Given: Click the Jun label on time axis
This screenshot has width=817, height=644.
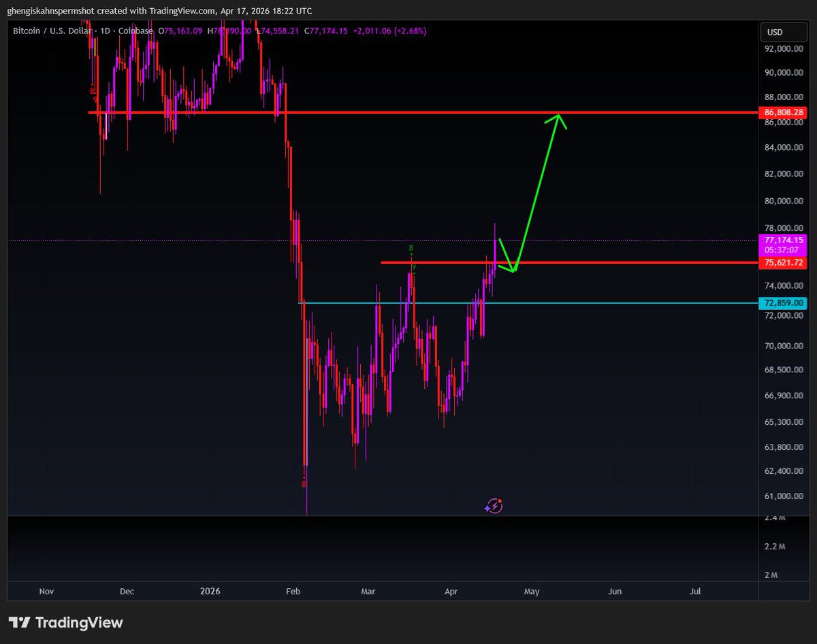Looking at the screenshot, I should pyautogui.click(x=615, y=592).
